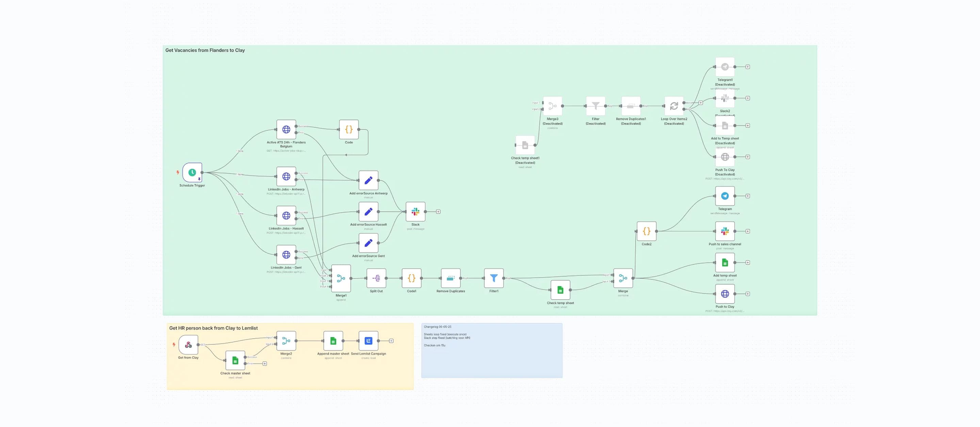Add a node after Send Lemlist Campaign
This screenshot has height=427, width=980.
[391, 341]
